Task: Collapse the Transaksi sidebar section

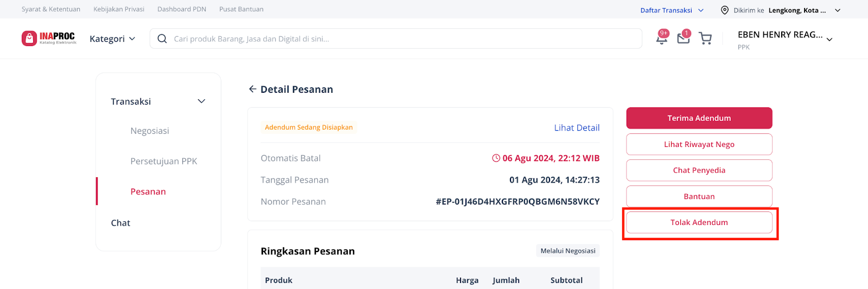Action: 201,101
